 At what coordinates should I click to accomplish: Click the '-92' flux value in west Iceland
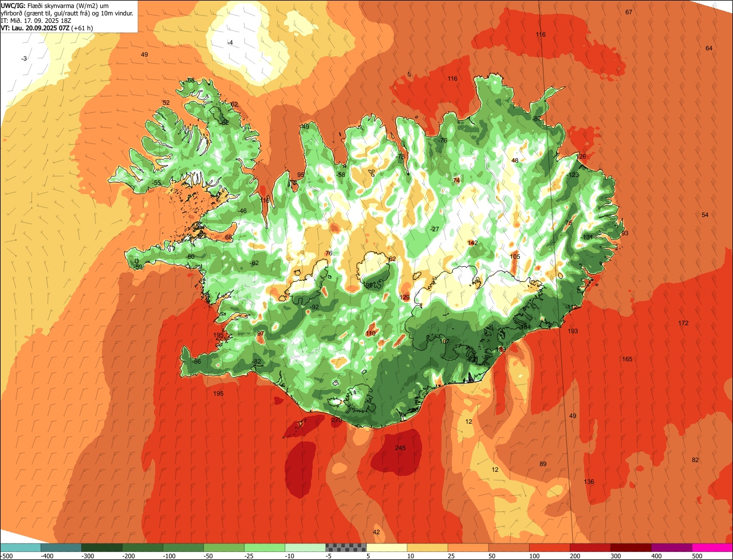(314, 307)
